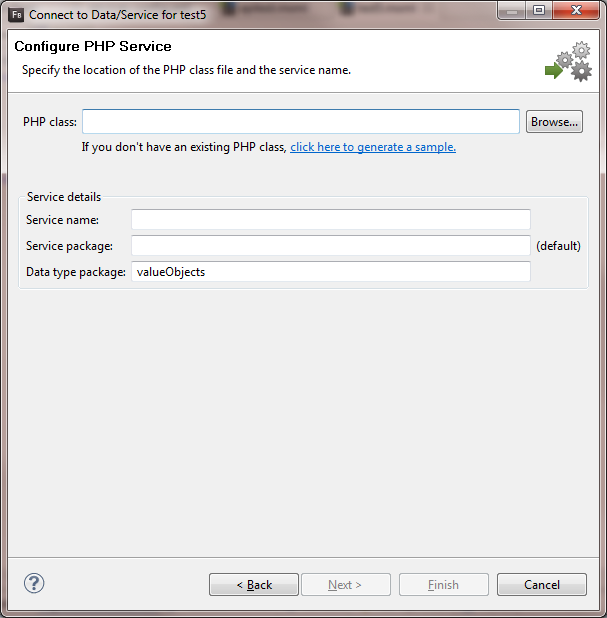This screenshot has height=618, width=607.
Task: Click the Flash Builder icon in title bar
Action: [x=16, y=15]
